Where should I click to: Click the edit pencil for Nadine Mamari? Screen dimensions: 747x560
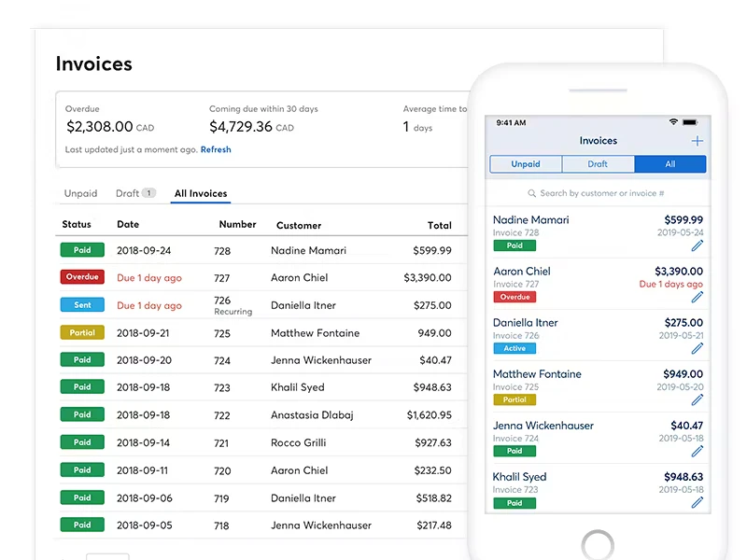697,245
